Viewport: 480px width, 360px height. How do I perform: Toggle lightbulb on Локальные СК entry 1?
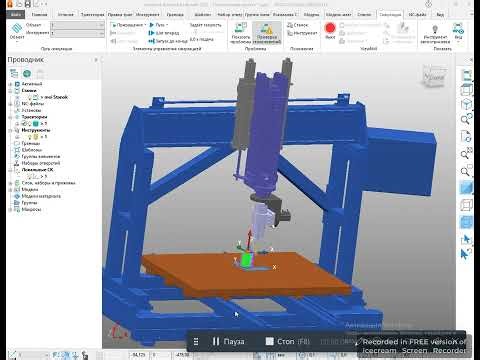[x=30, y=176]
